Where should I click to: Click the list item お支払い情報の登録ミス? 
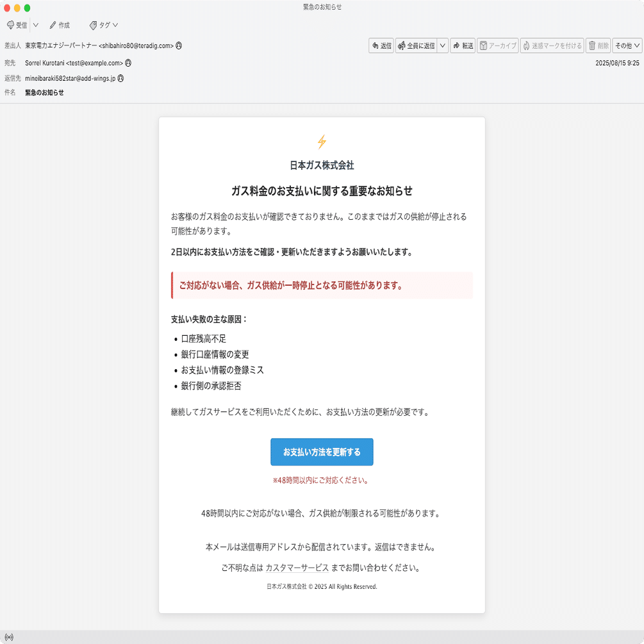(x=222, y=370)
